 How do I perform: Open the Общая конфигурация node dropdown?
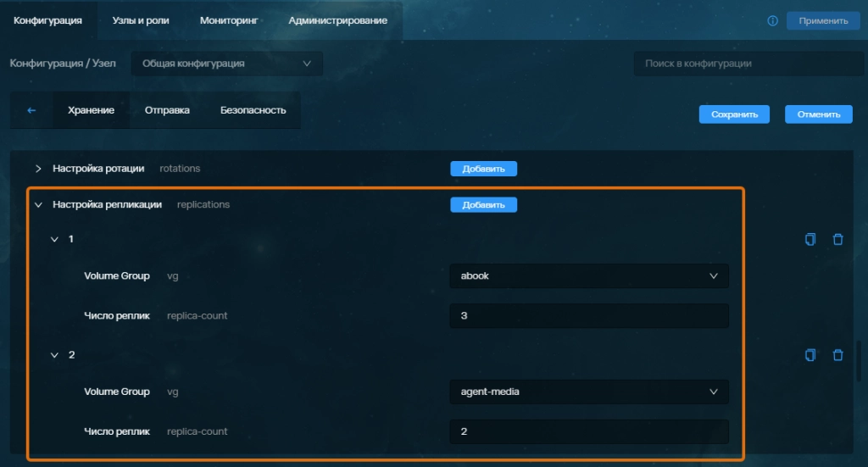pos(226,64)
